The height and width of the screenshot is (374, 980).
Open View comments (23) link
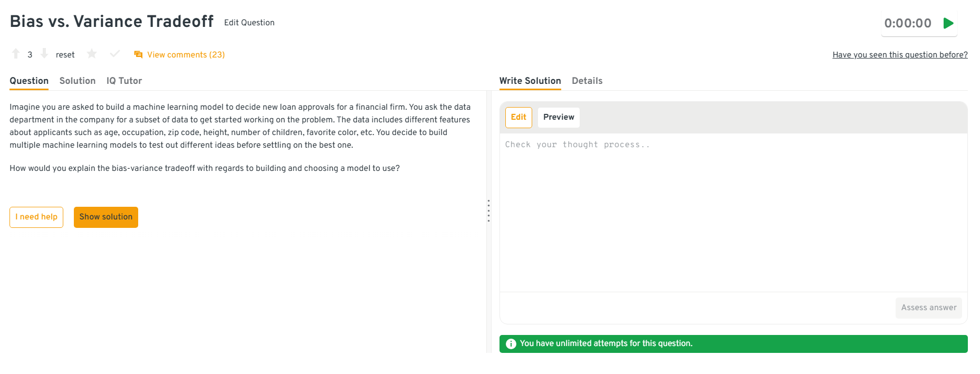coord(186,55)
